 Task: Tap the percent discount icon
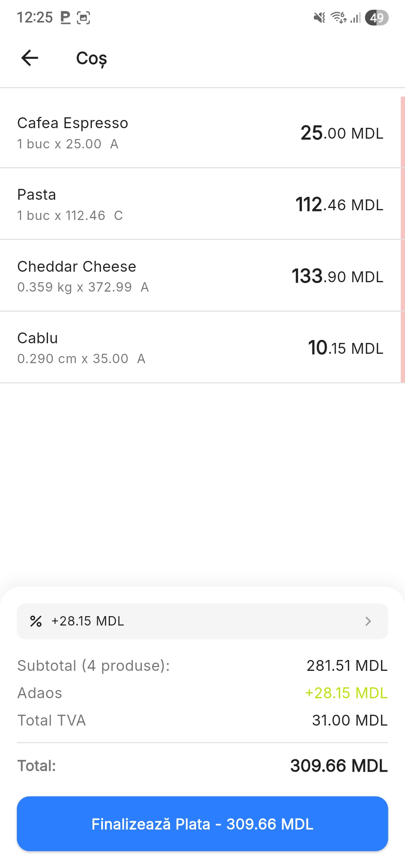(x=36, y=621)
